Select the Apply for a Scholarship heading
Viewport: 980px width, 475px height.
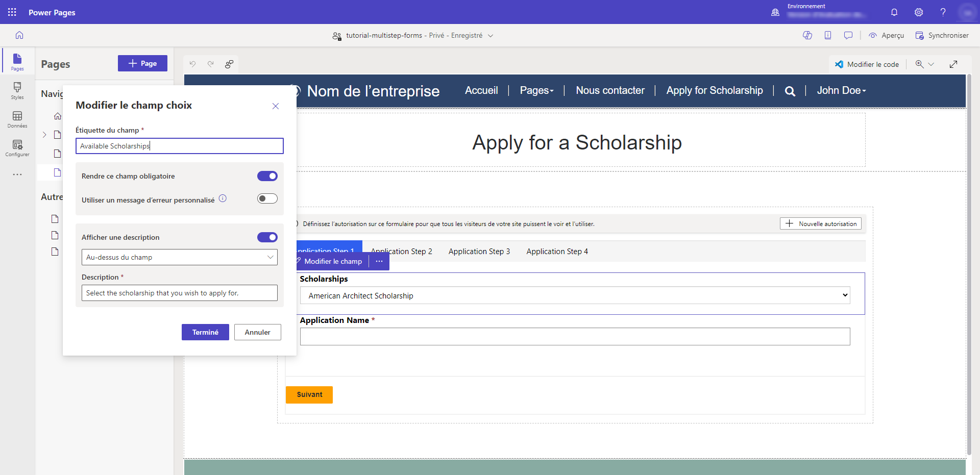click(x=577, y=142)
